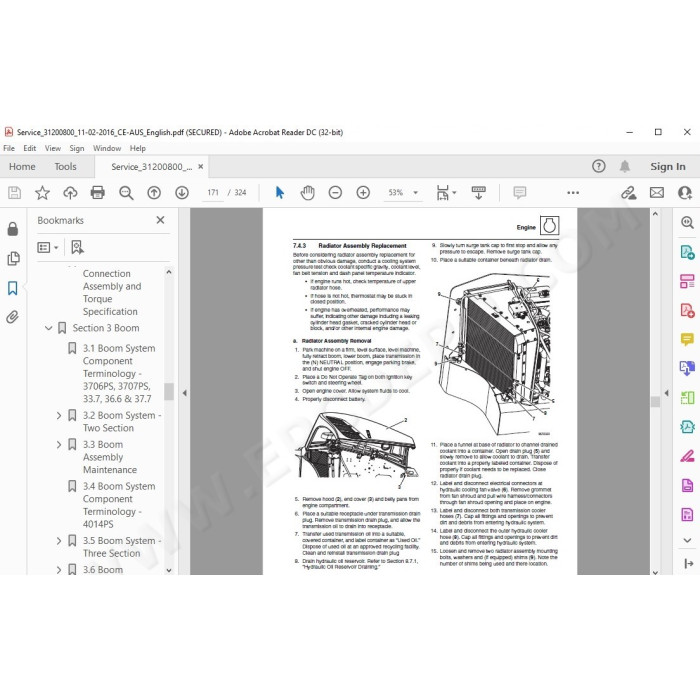Open the Window menu

click(107, 148)
